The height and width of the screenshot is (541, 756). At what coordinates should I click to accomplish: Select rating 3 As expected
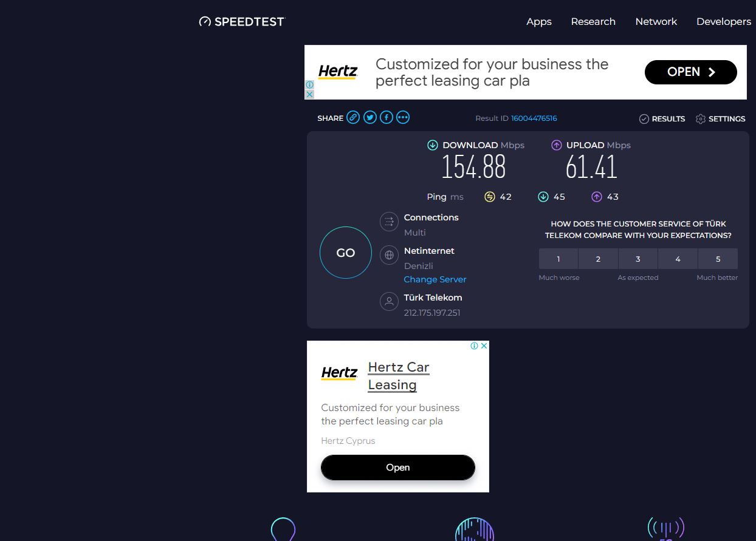pos(638,259)
